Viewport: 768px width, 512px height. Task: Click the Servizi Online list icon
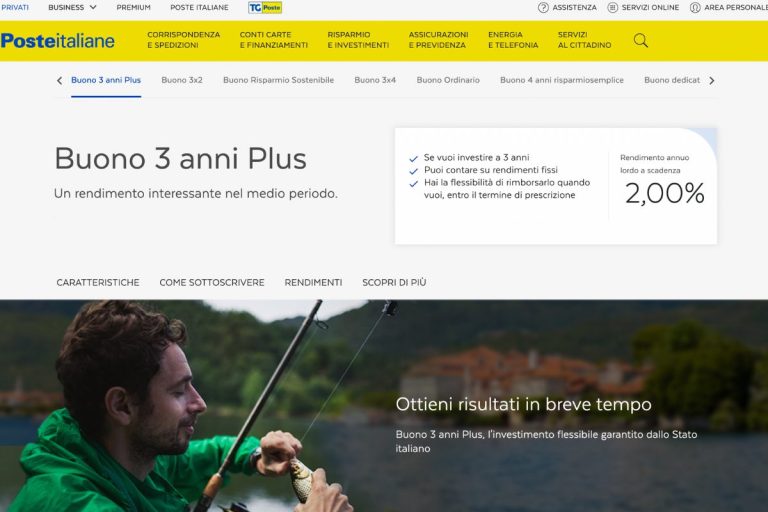pyautogui.click(x=612, y=7)
